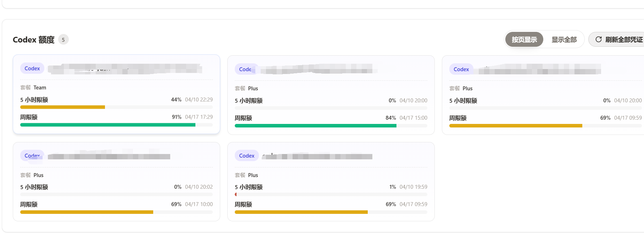Select the 按页显示 toggle option
This screenshot has width=644, height=239.
click(524, 39)
